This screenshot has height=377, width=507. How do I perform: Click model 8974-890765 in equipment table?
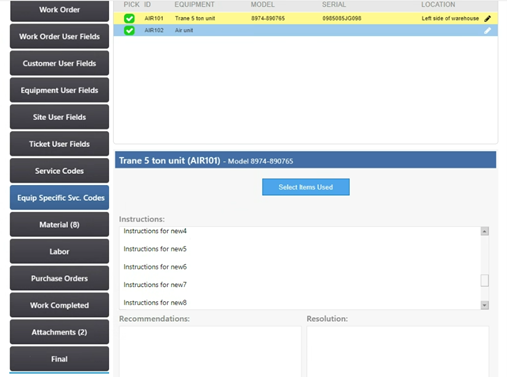pos(268,18)
